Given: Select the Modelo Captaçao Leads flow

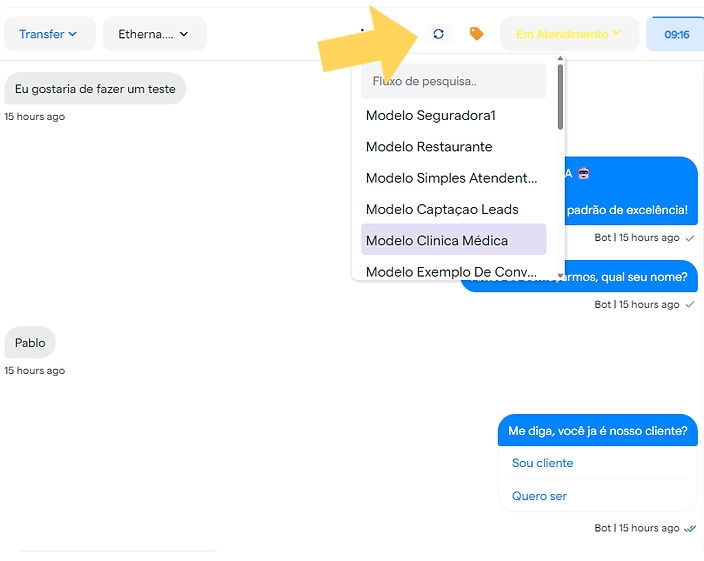Looking at the screenshot, I should pyautogui.click(x=442, y=209).
